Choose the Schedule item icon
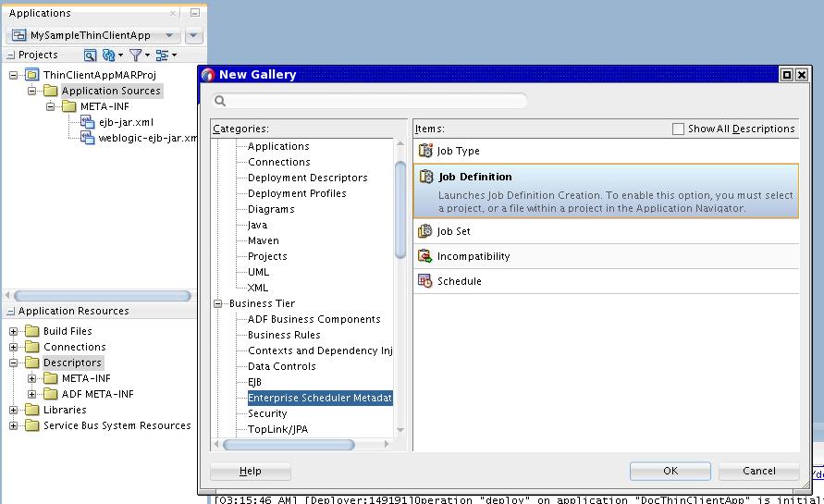The image size is (824, 504). coord(425,280)
